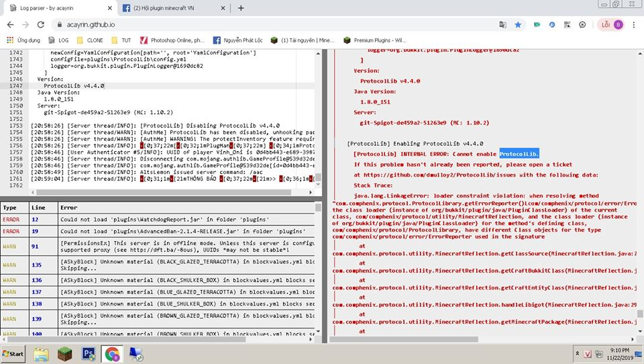Click the translate page icon in address bar

[x=502, y=25]
